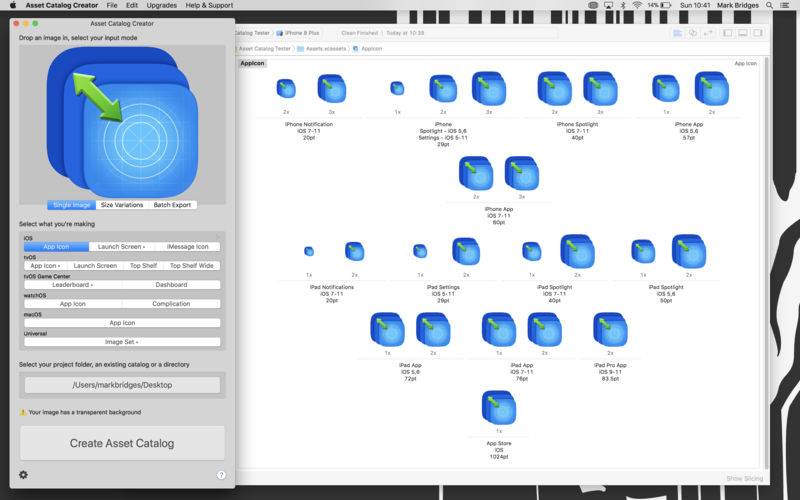Click the Desktop project folder path button
The image size is (800, 500).
click(122, 385)
